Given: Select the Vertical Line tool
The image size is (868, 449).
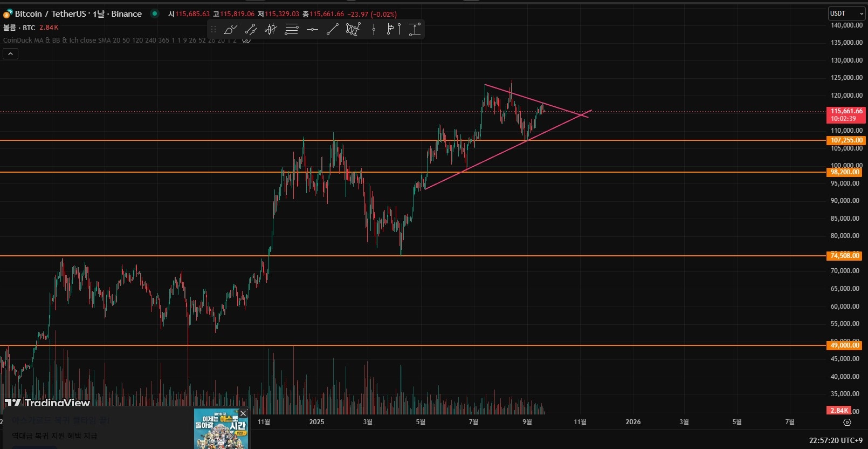Looking at the screenshot, I should 374,30.
